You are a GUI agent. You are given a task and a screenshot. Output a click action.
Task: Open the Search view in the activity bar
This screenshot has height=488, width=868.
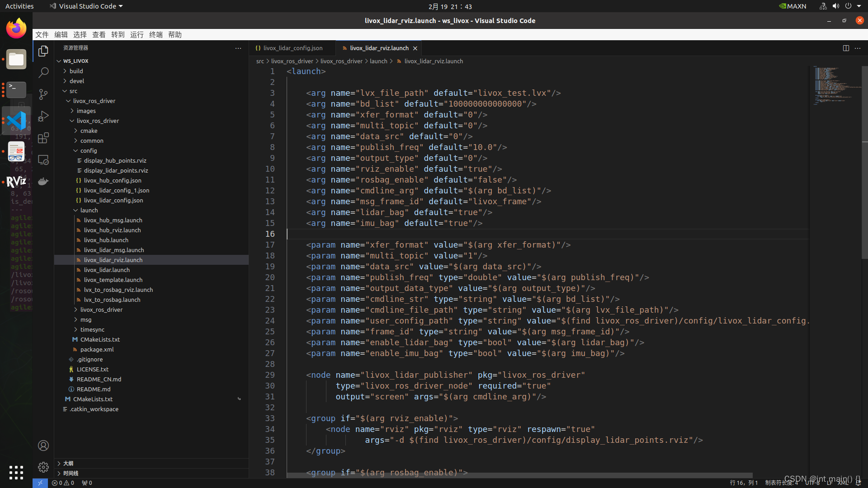43,73
